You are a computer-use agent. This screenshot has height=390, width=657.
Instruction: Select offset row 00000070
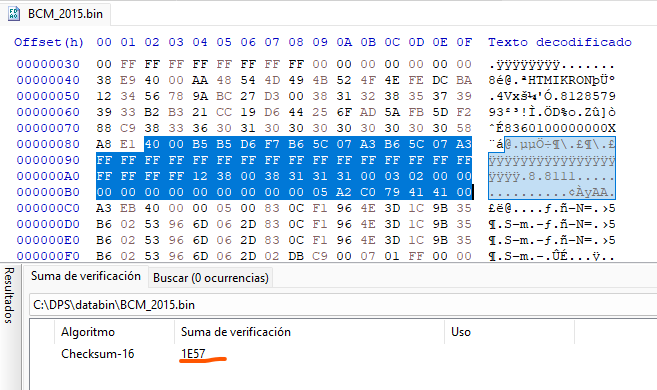click(48, 128)
